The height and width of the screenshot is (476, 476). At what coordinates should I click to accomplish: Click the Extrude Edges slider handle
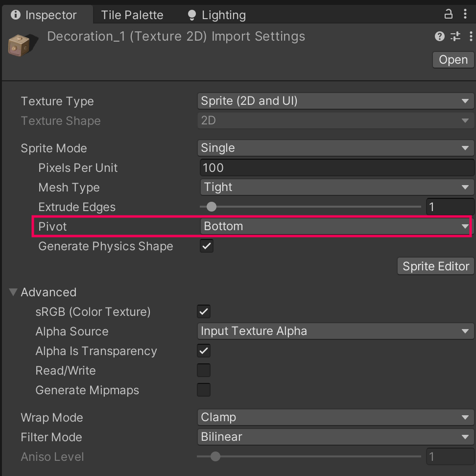click(x=211, y=207)
